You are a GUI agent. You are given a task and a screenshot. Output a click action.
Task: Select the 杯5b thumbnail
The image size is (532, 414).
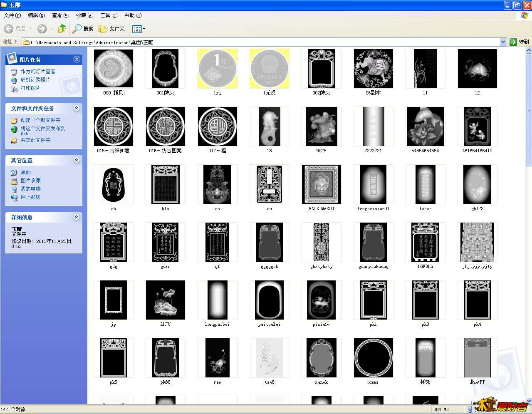coord(426,358)
